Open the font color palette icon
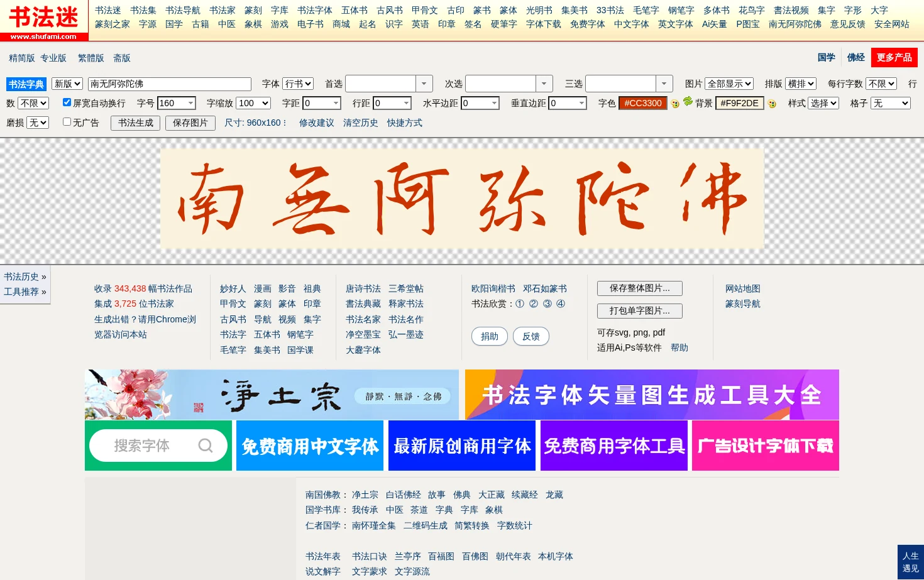Screen dimensions: 924x580 675,104
